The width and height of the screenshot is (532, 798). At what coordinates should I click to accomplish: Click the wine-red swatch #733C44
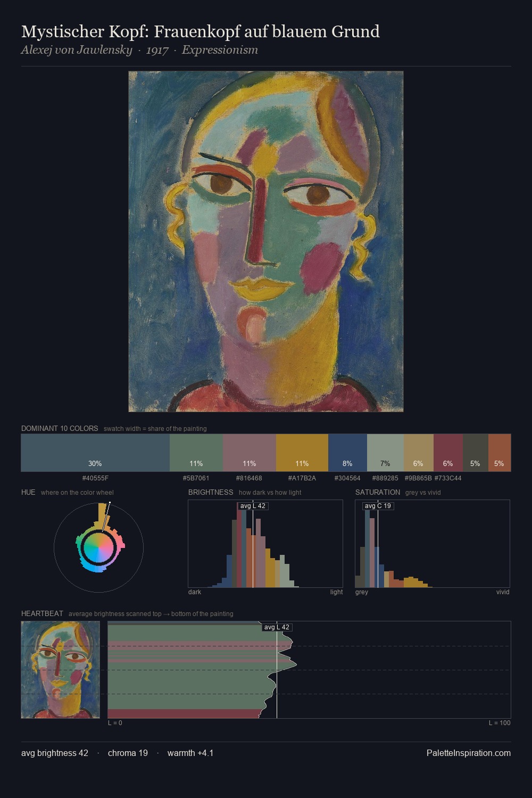448,453
